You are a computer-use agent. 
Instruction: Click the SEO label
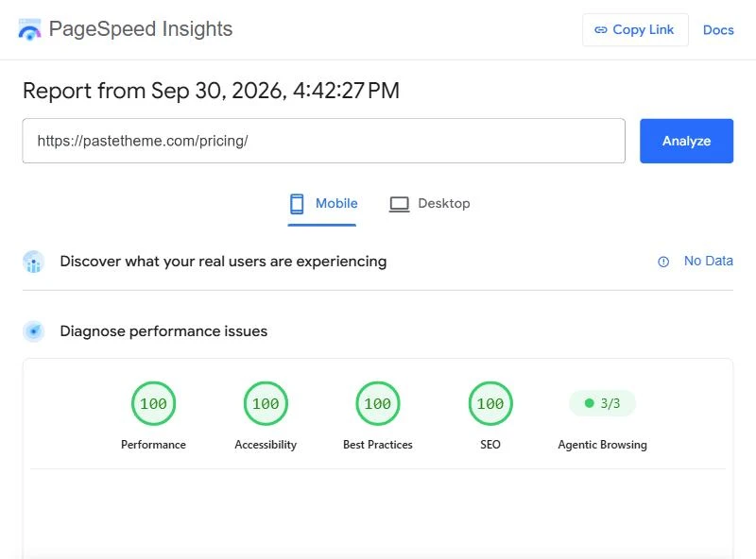tap(490, 445)
